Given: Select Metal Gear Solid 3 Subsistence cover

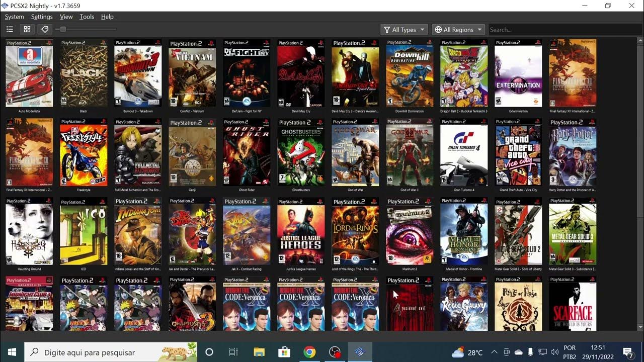Looking at the screenshot, I should pyautogui.click(x=573, y=231).
